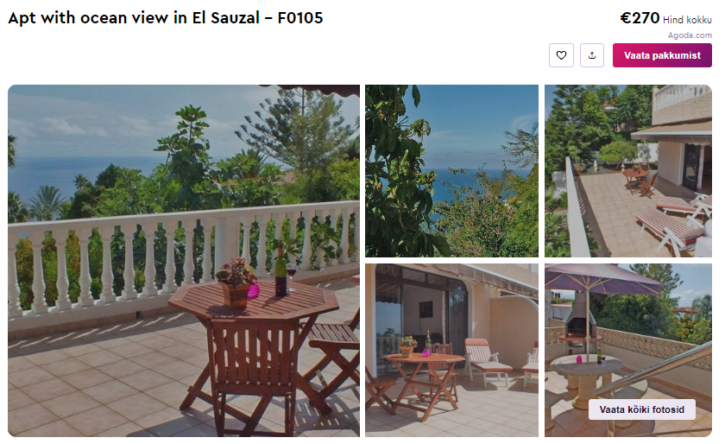The image size is (725, 444).
Task: Click the Hind kokku label
Action: click(687, 20)
